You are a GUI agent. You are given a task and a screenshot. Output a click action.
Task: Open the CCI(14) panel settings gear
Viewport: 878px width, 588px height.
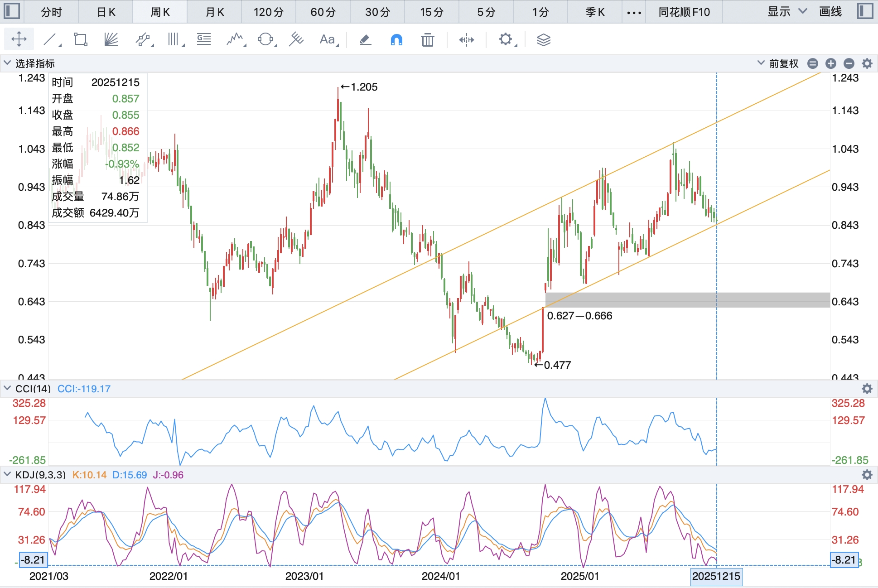[x=867, y=389]
